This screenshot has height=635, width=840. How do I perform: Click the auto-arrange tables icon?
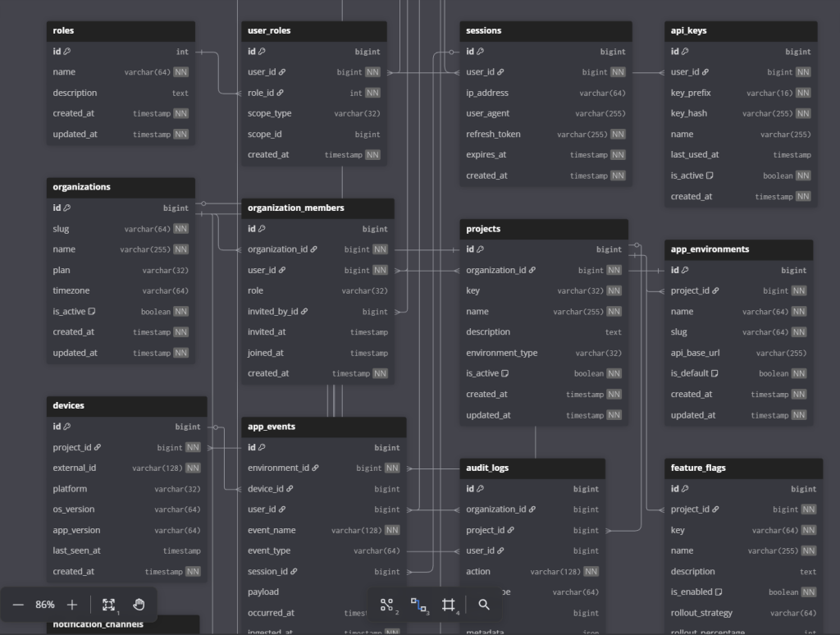coord(386,605)
